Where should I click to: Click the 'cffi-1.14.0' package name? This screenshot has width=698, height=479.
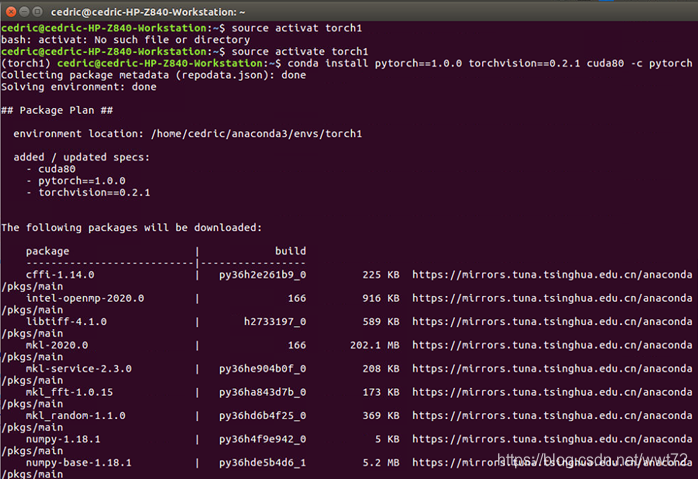(60, 275)
